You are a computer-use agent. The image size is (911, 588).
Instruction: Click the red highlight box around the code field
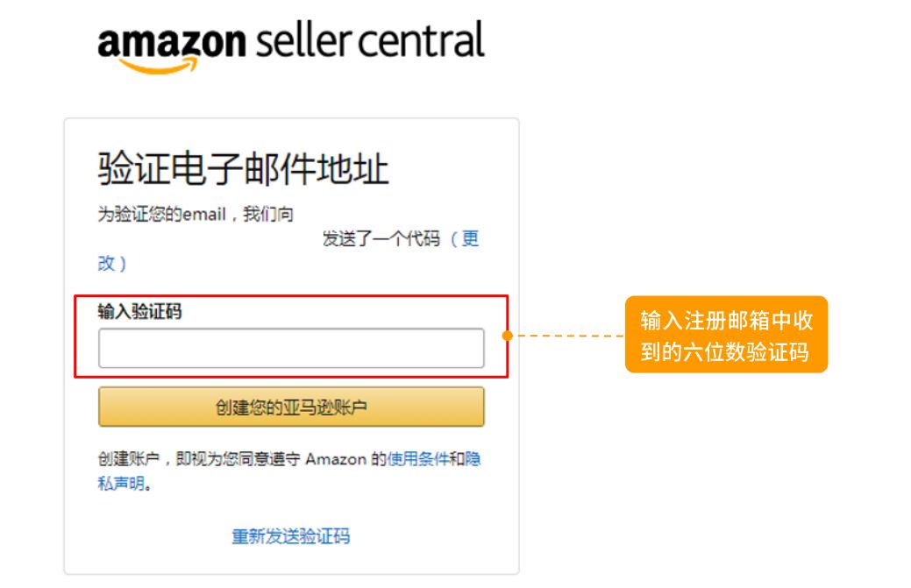click(x=292, y=334)
